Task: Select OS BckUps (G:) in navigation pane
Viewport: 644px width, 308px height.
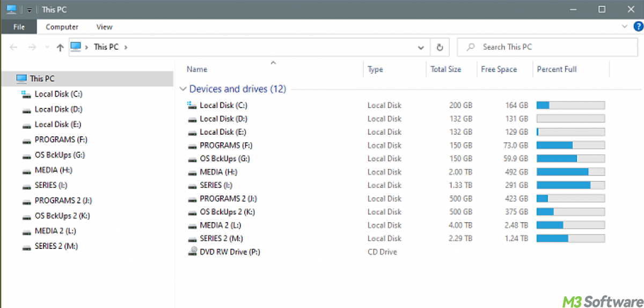Action: tap(60, 155)
